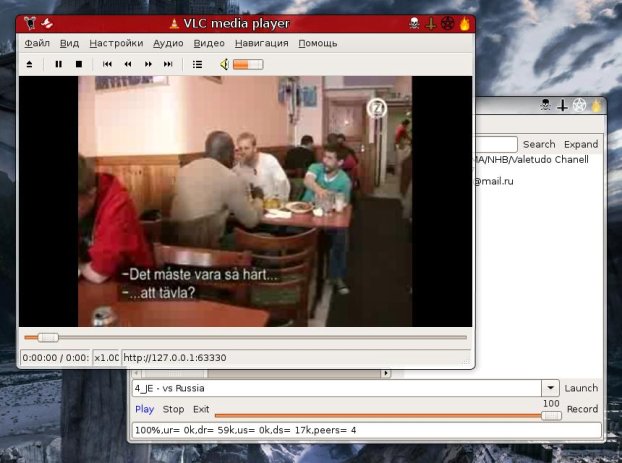Open the Видео menu

(209, 43)
